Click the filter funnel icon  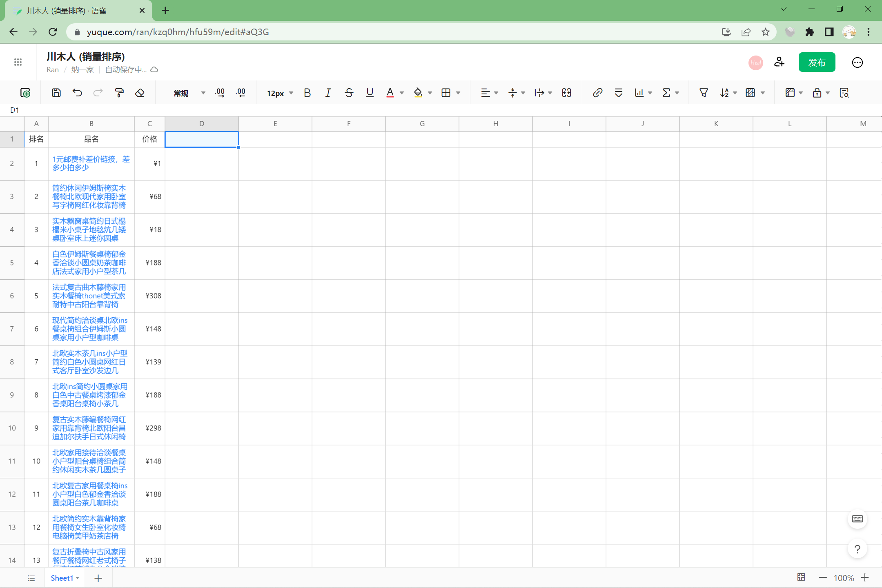tap(703, 93)
